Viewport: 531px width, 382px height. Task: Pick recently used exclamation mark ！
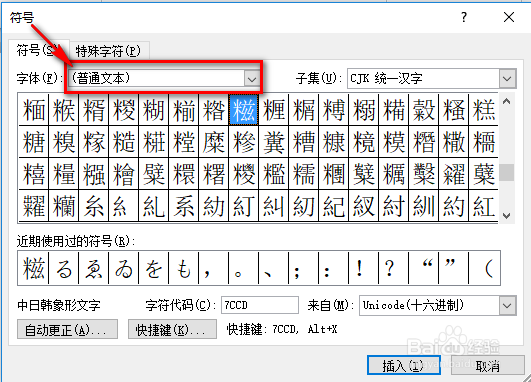(x=364, y=268)
